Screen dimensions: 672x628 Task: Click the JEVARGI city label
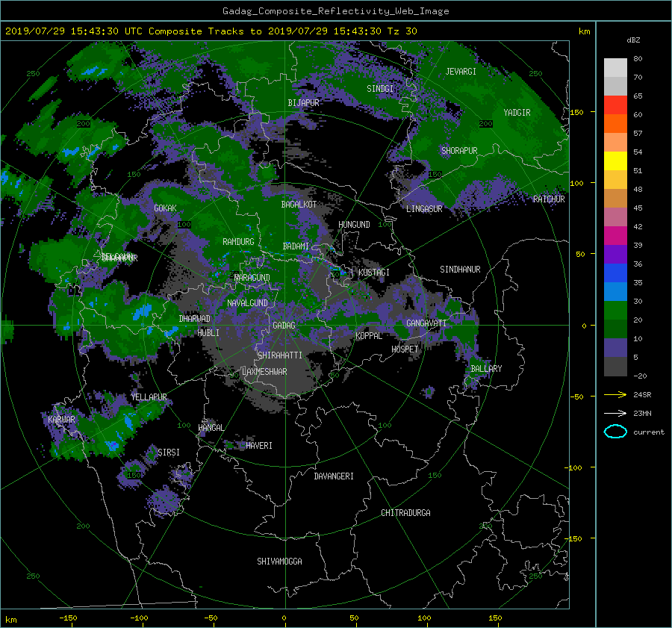point(461,72)
